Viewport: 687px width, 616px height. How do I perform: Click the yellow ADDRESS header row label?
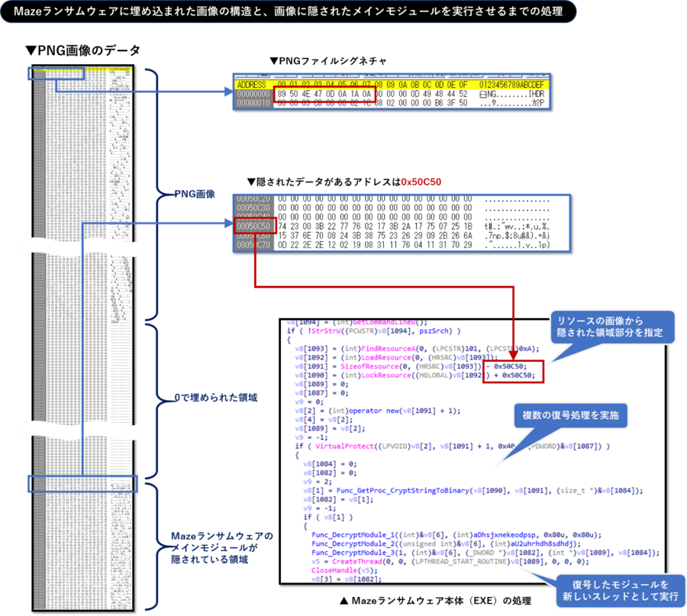(253, 84)
